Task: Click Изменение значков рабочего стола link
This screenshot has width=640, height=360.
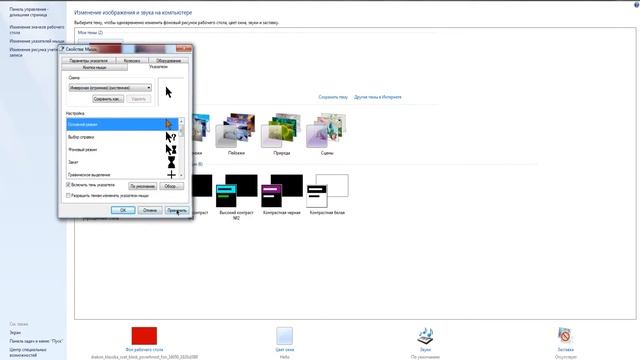Action: click(37, 29)
